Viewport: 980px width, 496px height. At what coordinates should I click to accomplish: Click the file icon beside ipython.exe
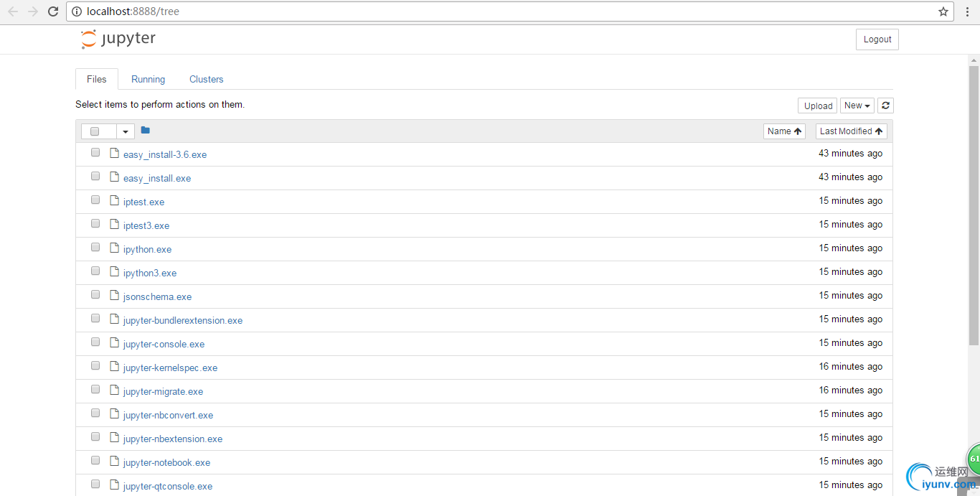pyautogui.click(x=114, y=248)
